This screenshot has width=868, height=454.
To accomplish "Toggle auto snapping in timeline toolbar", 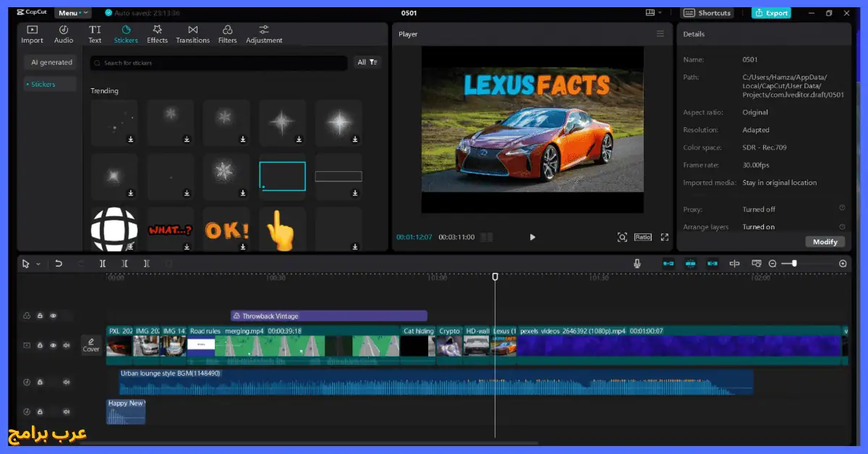I will pos(690,264).
